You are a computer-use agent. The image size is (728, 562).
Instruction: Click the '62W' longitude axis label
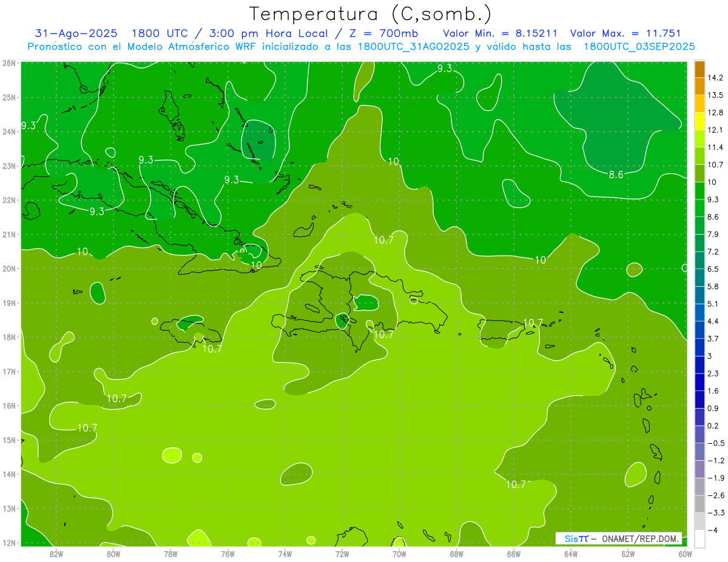[x=628, y=554]
